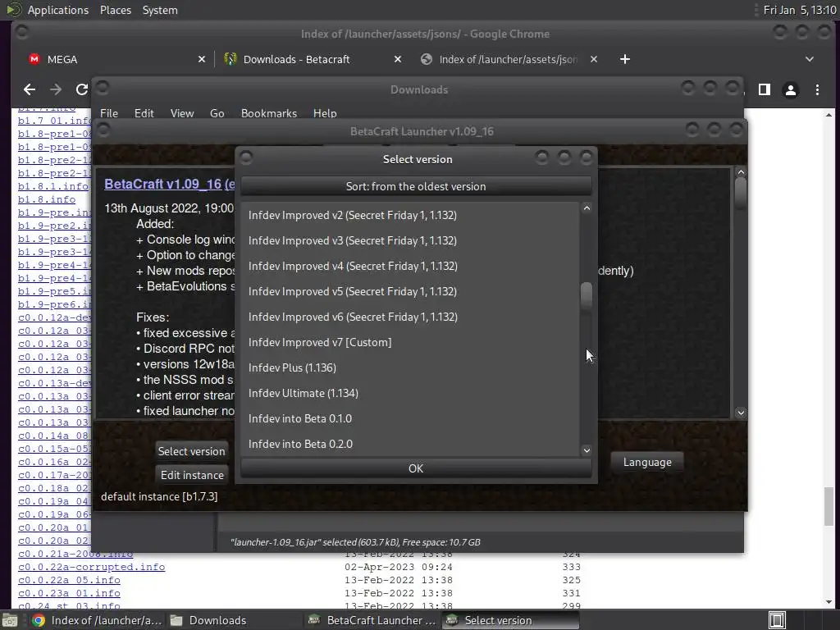This screenshot has height=630, width=840.
Task: Click workspace switcher in taskbar
Action: (777, 620)
